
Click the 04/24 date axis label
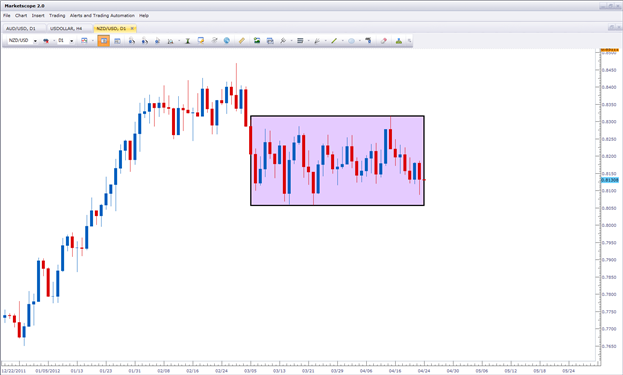coord(424,371)
